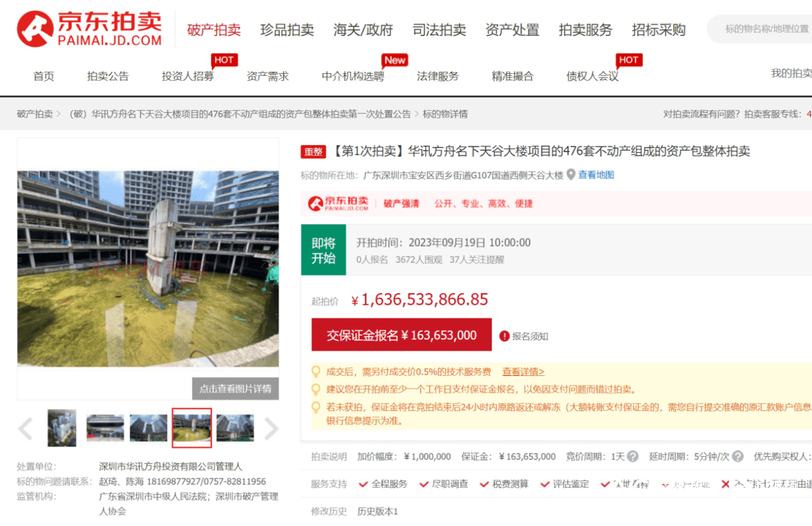The width and height of the screenshot is (812, 526).
Task: Click the next arrow in image gallery
Action: click(x=271, y=429)
